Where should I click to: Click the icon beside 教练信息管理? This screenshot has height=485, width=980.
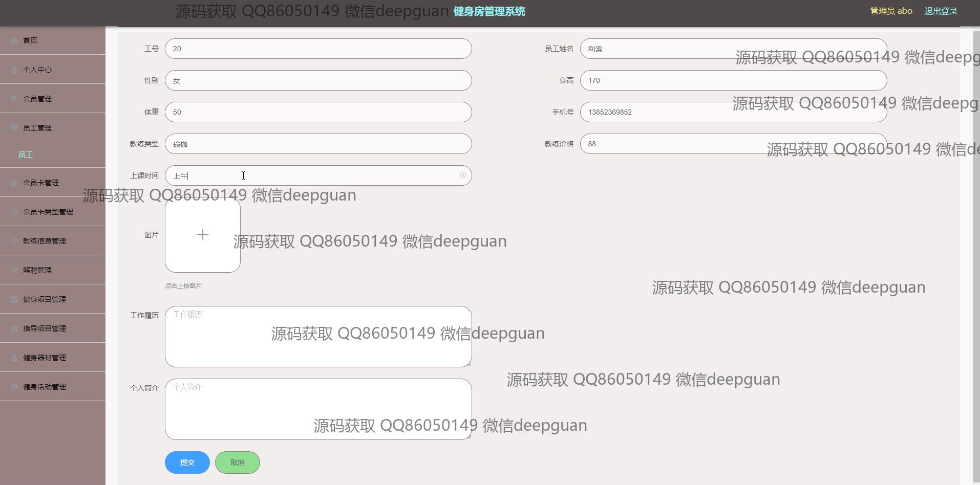point(14,241)
